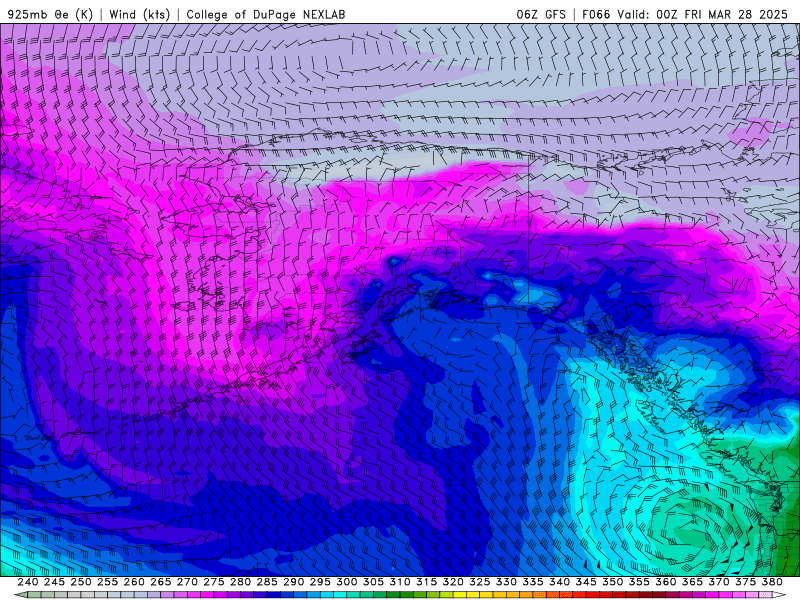Click the 'F066' forecast hour label
Image resolution: width=800 pixels, height=600 pixels.
tap(596, 14)
